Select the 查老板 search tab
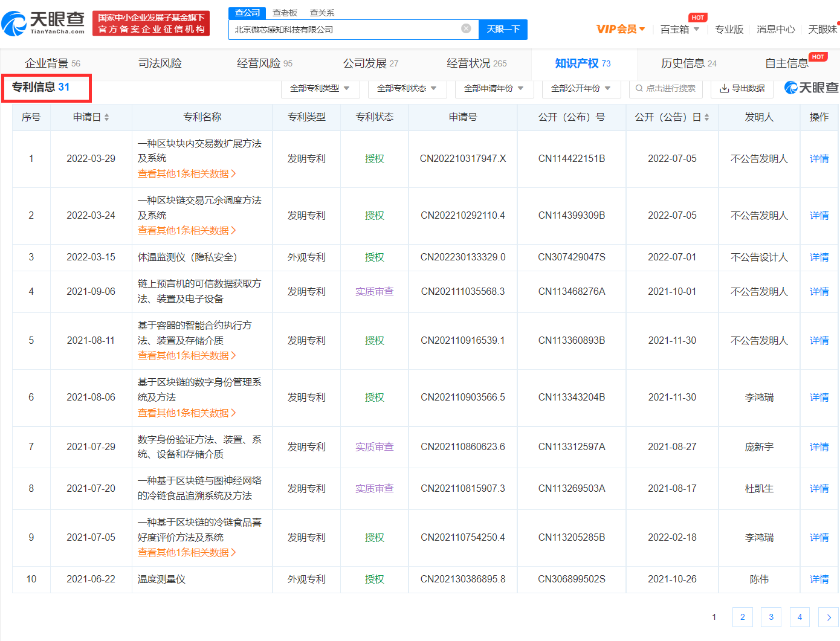840x641 pixels. [x=285, y=13]
